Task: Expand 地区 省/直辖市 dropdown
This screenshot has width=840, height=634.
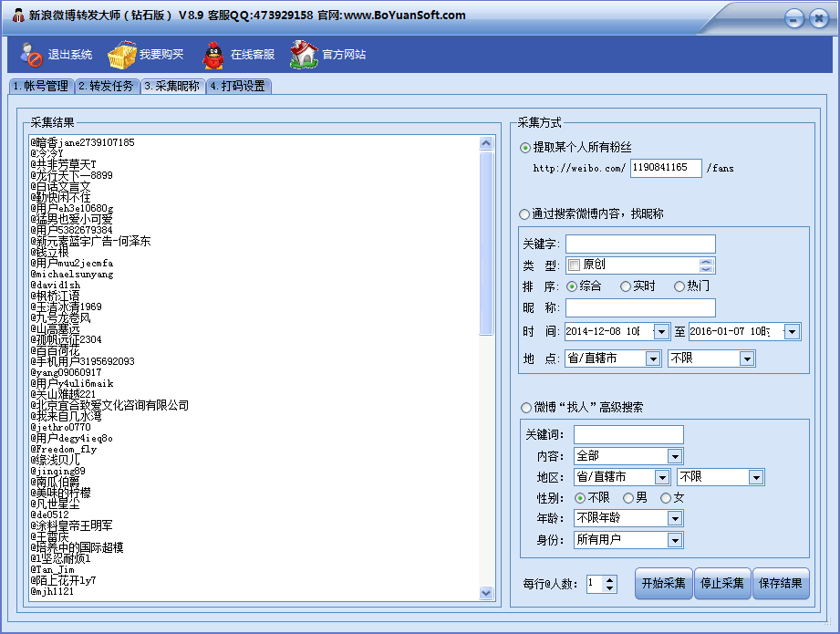Action: [662, 477]
